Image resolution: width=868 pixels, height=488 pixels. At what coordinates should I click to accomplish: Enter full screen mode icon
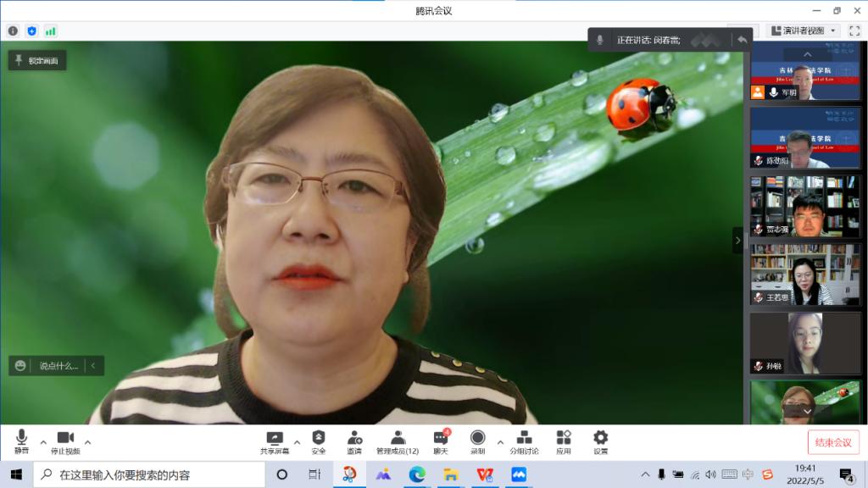pos(854,30)
